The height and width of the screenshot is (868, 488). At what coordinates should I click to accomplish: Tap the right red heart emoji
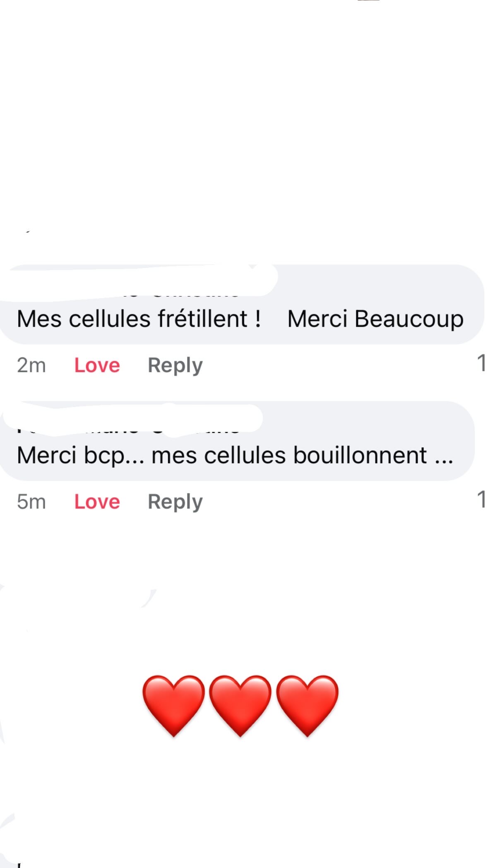pos(307,705)
